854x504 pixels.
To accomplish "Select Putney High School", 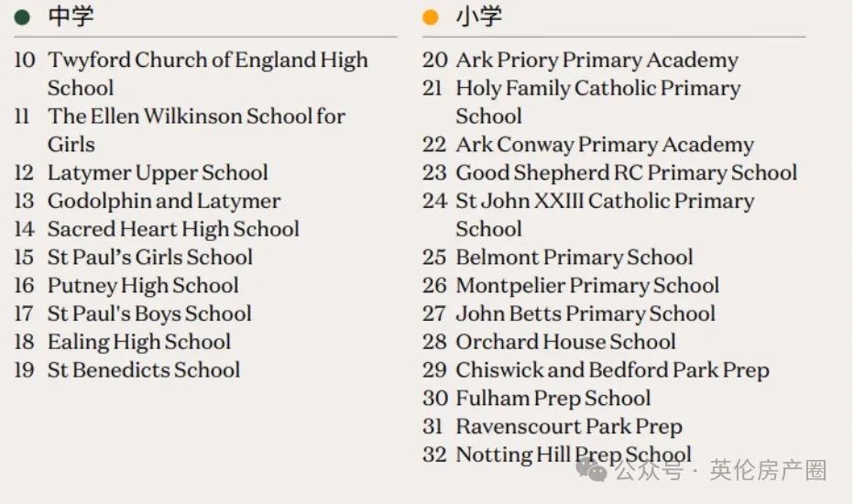I will 143,286.
